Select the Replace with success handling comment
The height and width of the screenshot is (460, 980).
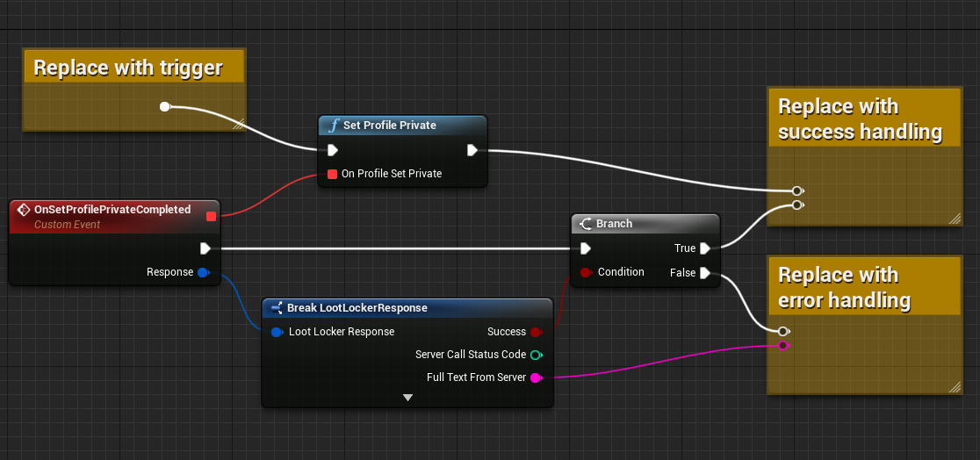click(860, 119)
